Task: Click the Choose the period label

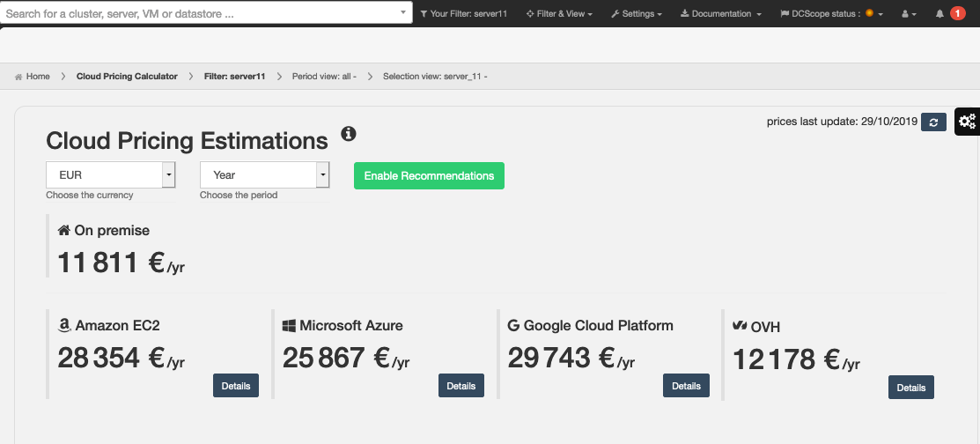Action: coord(239,195)
